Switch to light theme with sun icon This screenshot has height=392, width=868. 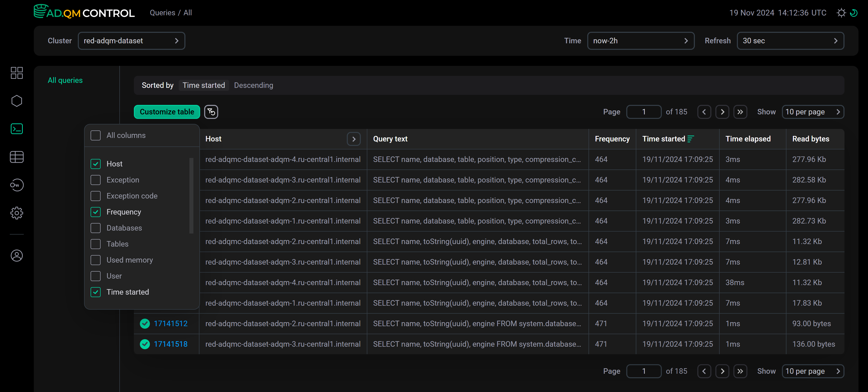[841, 13]
